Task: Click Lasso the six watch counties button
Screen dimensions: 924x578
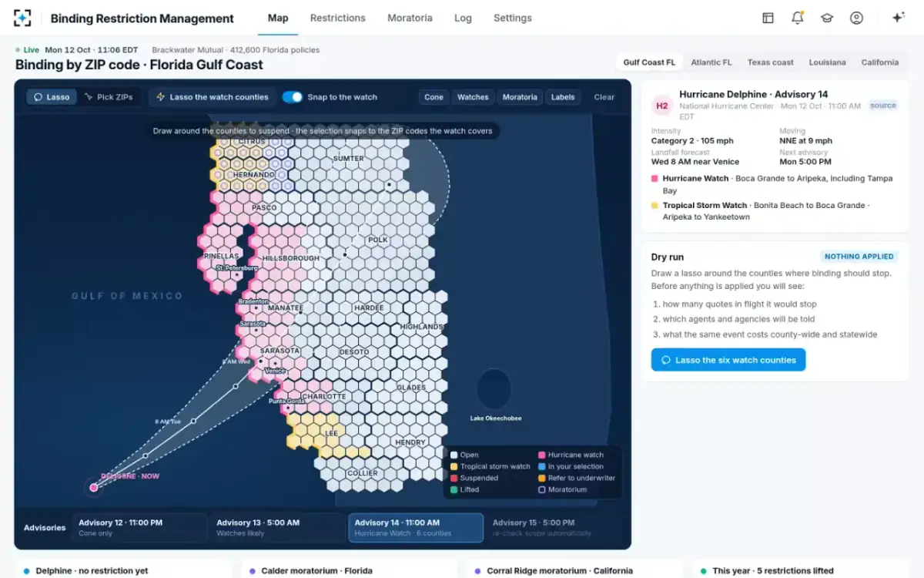Action: coord(728,360)
